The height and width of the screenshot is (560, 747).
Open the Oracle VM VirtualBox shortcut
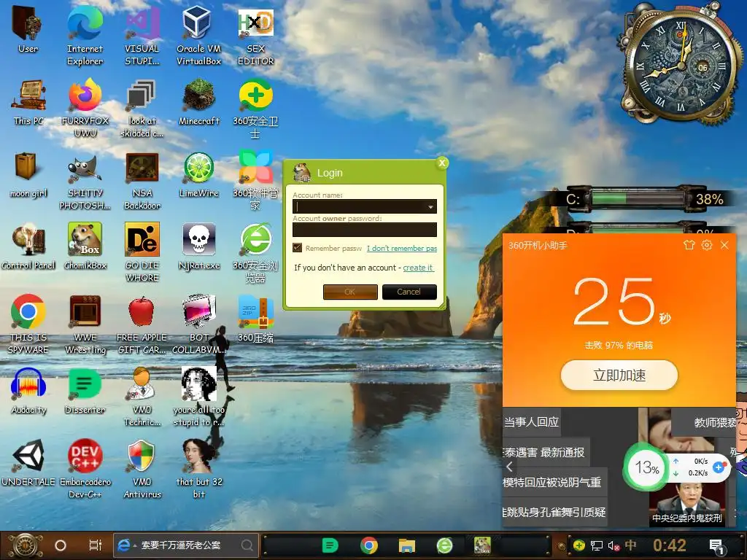pos(198,36)
